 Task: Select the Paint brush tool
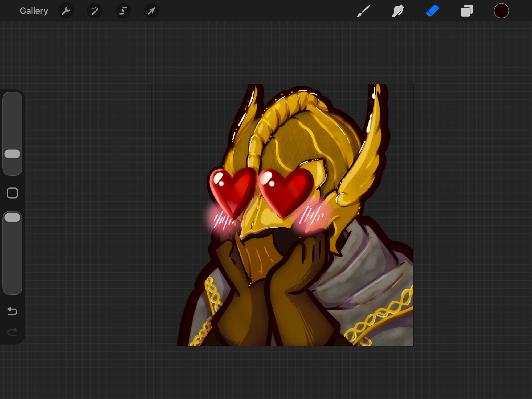click(363, 11)
